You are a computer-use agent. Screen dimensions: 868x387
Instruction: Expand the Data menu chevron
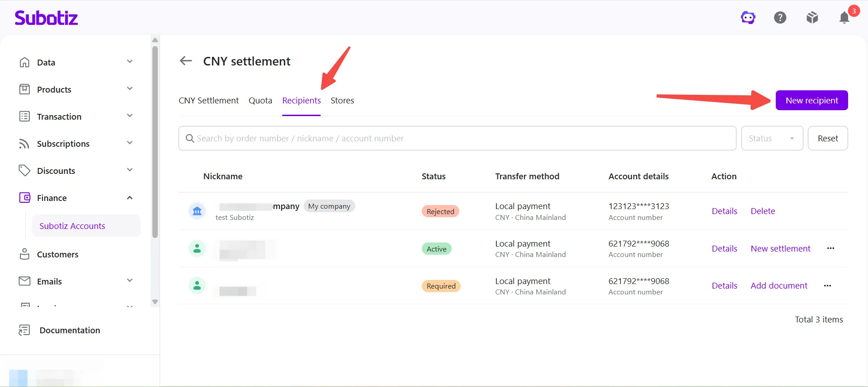(130, 61)
